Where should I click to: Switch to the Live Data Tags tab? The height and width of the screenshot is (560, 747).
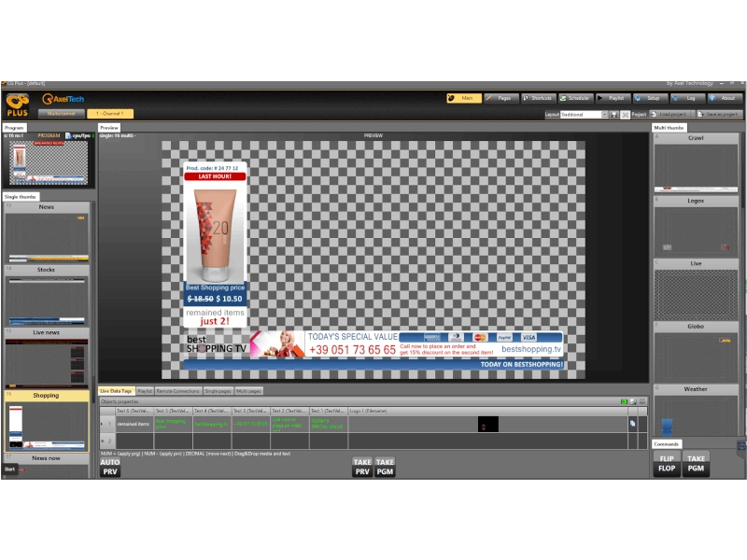(x=116, y=391)
